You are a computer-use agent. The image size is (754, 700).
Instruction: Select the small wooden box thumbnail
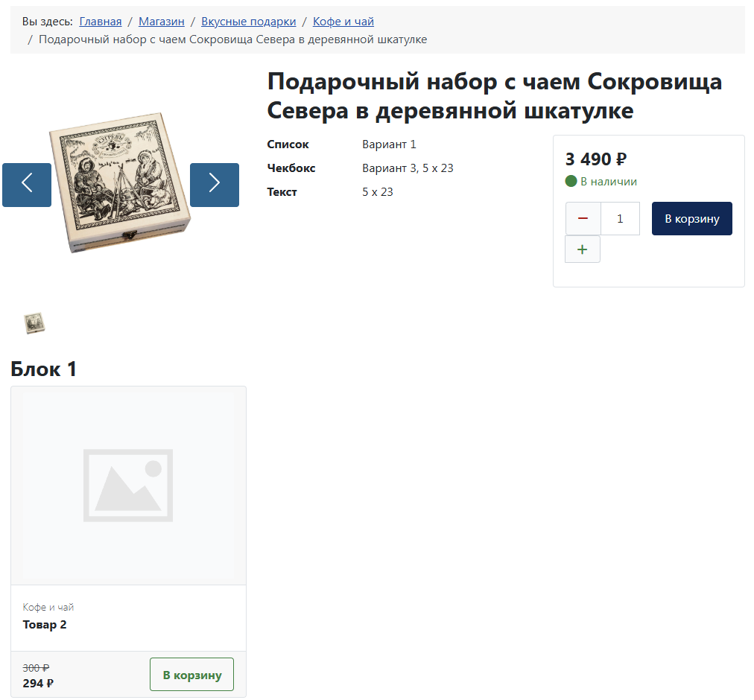[x=34, y=322]
